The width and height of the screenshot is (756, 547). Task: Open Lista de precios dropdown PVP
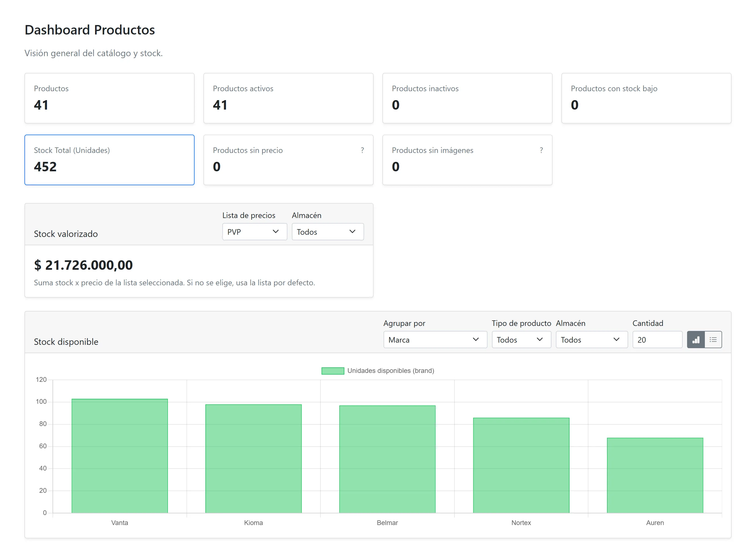coord(255,232)
